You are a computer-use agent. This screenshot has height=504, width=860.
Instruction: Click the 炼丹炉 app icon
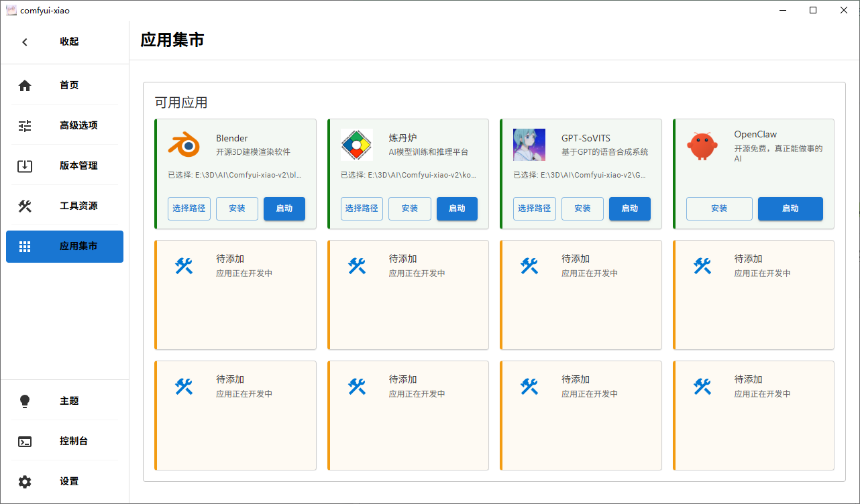[x=356, y=145]
